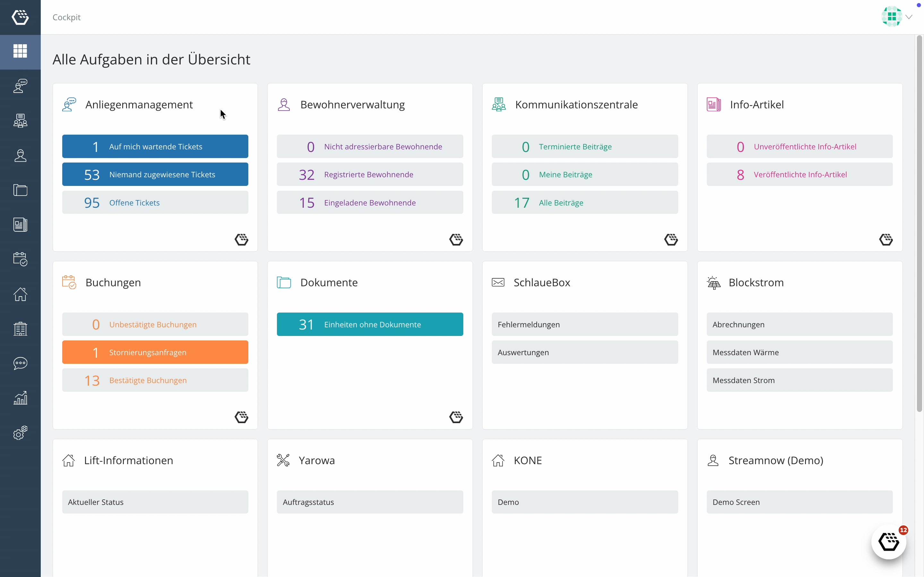Open the Cockpit grid icon in sidebar
This screenshot has width=924, height=577.
coord(20,51)
